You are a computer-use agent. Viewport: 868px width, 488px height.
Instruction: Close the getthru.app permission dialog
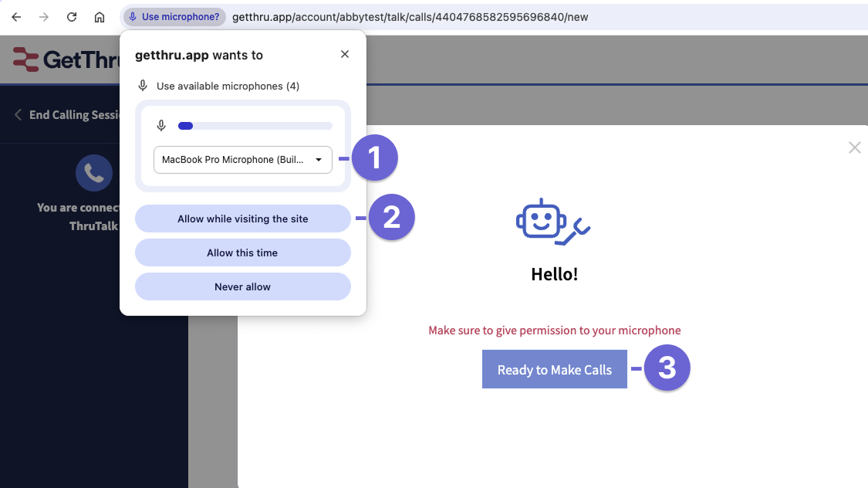(x=344, y=54)
